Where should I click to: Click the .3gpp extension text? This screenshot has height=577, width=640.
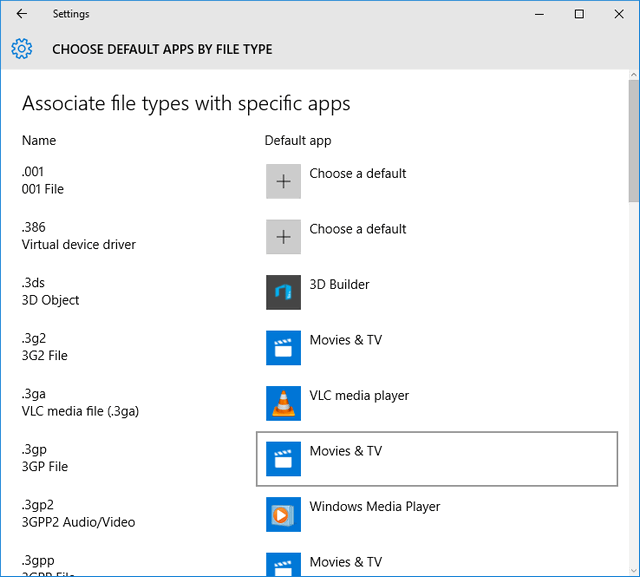[38, 561]
